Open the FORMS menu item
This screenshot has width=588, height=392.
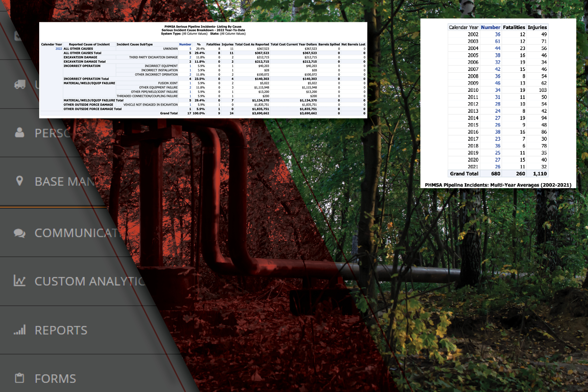tap(55, 379)
